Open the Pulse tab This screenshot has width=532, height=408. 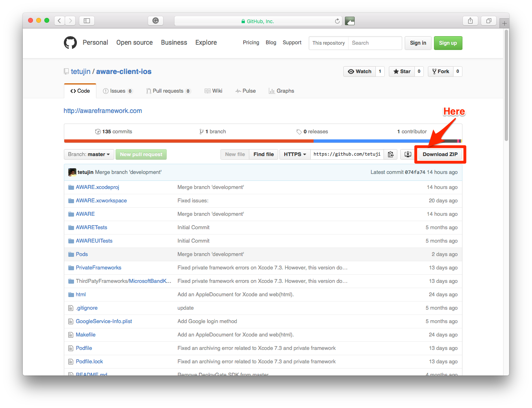246,91
